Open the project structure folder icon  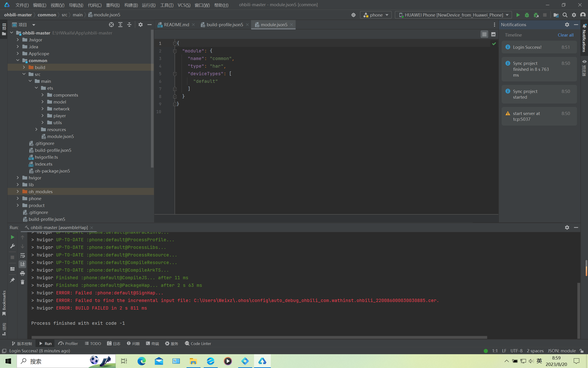coord(556,15)
